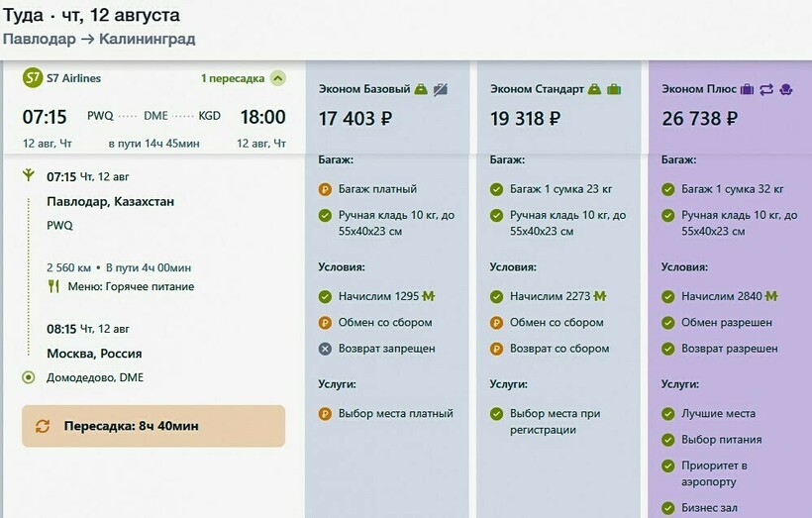Click the Domodedovo arrival point marker
Screen dimensions: 812x518
point(28,377)
